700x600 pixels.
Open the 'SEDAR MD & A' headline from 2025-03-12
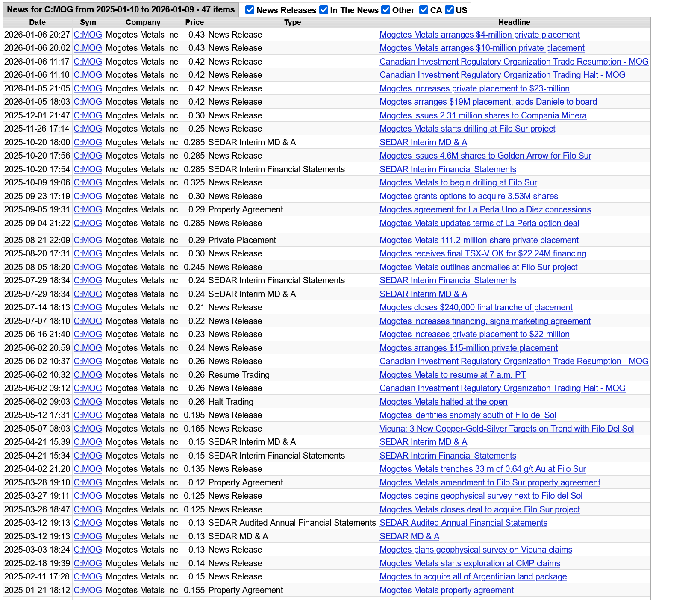[409, 536]
